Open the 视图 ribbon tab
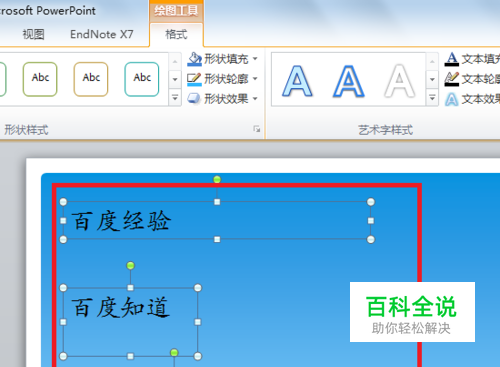500x367 pixels. click(x=33, y=34)
